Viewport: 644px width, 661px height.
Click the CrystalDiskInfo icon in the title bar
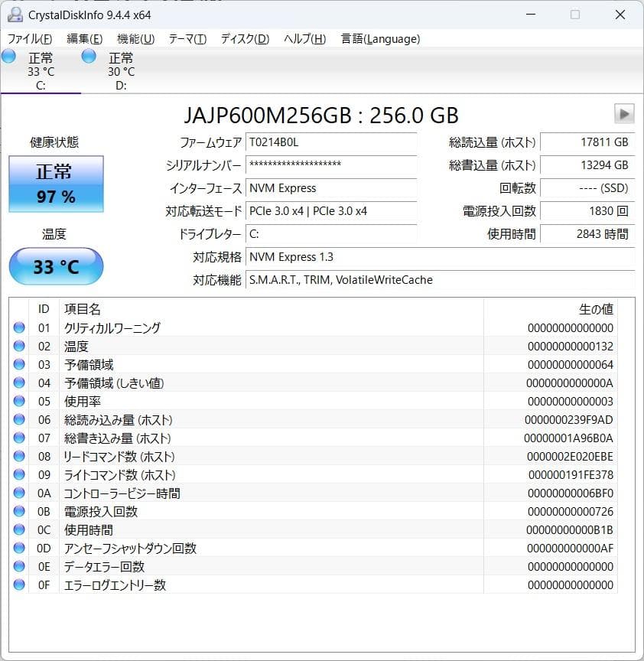pyautogui.click(x=17, y=15)
